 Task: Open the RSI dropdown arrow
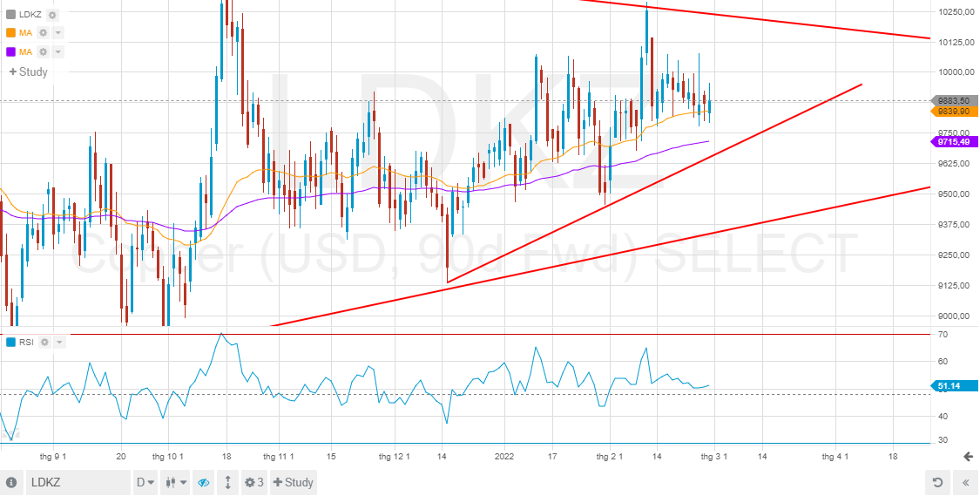[x=59, y=342]
